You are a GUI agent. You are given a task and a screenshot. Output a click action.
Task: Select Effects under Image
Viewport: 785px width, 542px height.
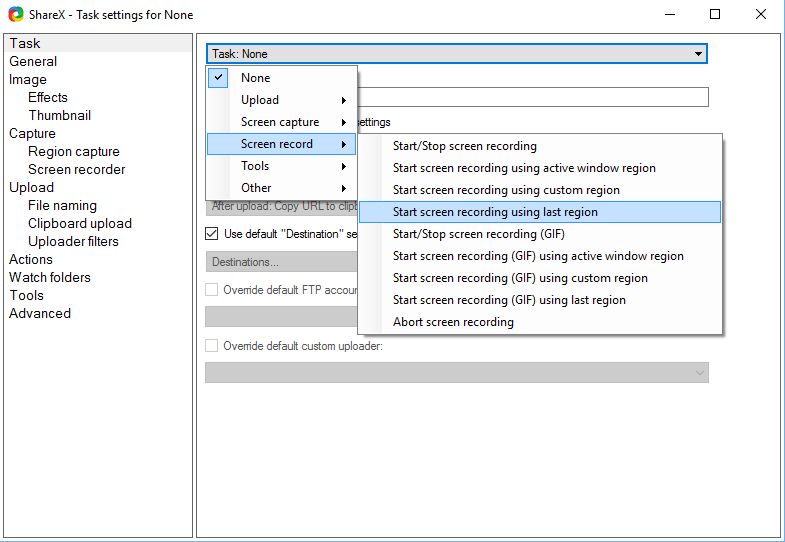tap(48, 97)
